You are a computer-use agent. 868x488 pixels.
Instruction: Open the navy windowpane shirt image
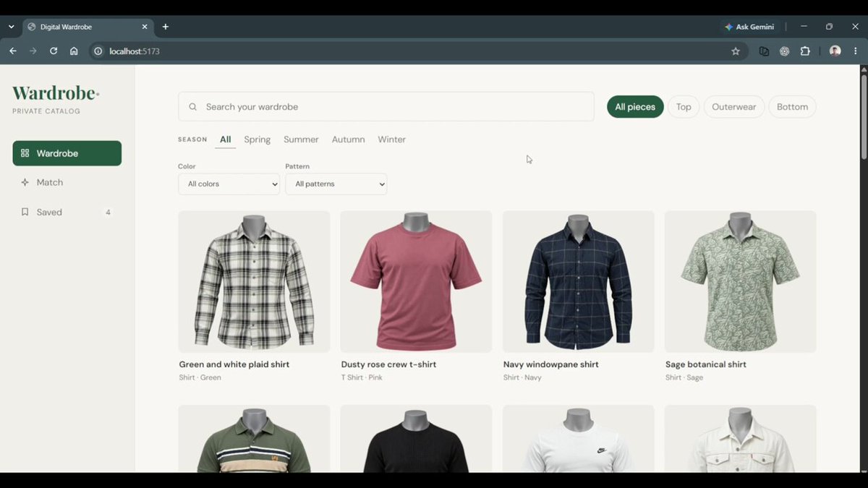point(579,282)
